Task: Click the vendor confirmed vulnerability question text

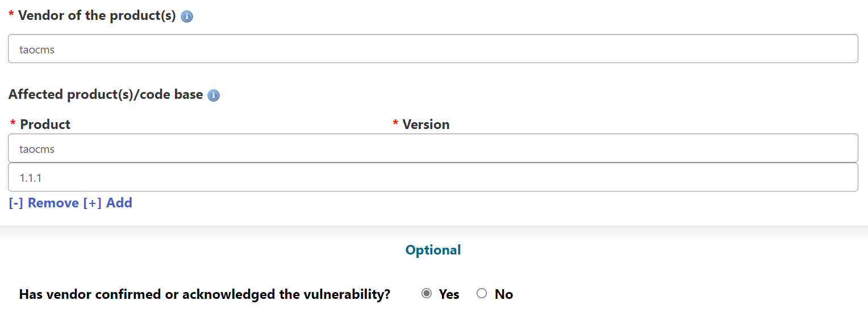Action: [x=205, y=294]
